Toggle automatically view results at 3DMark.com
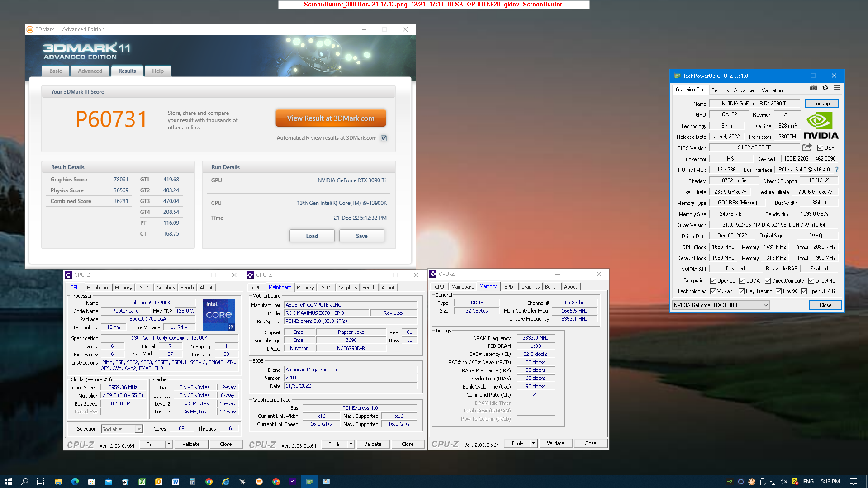Image resolution: width=868 pixels, height=488 pixels. point(384,138)
